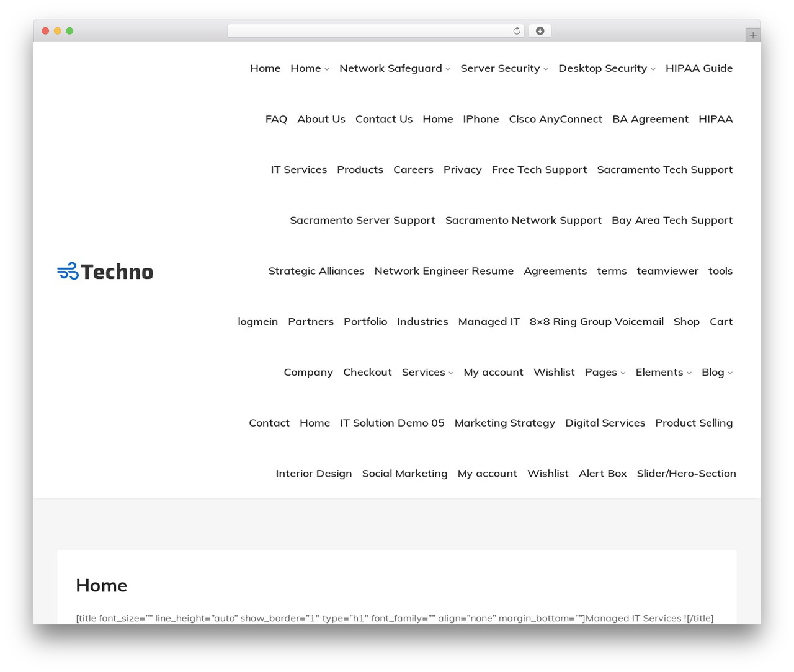Go to the FAQ menu item
Viewport: 794px width, 672px height.
pos(276,119)
